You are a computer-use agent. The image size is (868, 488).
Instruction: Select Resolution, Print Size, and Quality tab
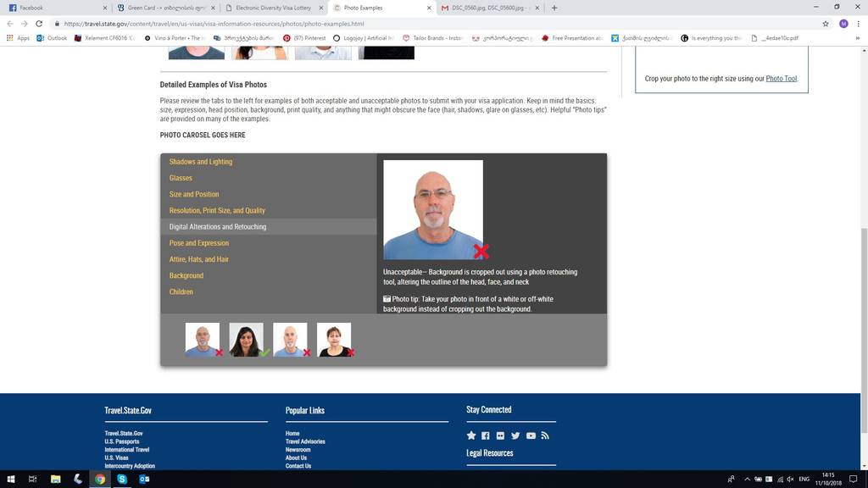[217, 210]
